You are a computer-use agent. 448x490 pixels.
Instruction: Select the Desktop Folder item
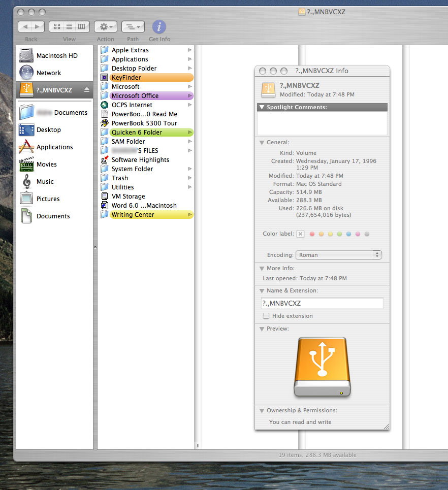147,68
